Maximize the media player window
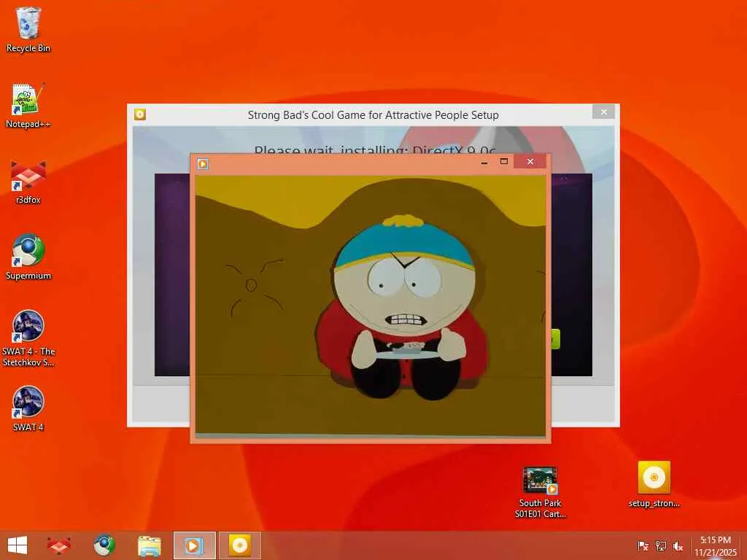Viewport: 747px width, 560px height. pos(503,162)
